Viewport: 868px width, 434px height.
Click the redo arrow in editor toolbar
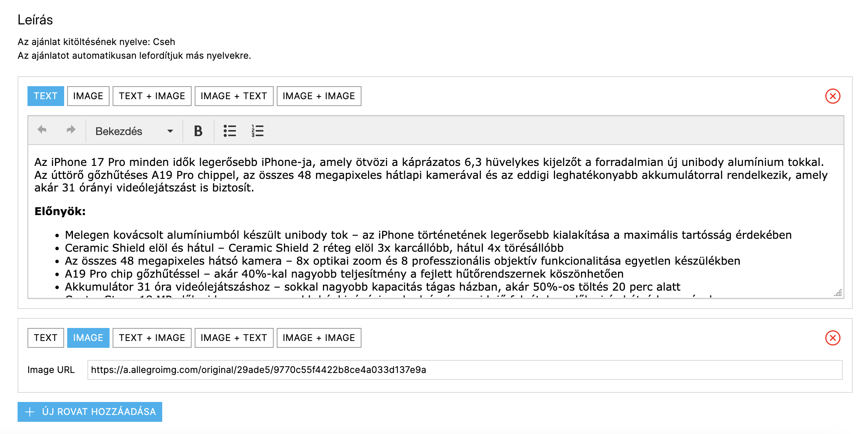tap(71, 130)
